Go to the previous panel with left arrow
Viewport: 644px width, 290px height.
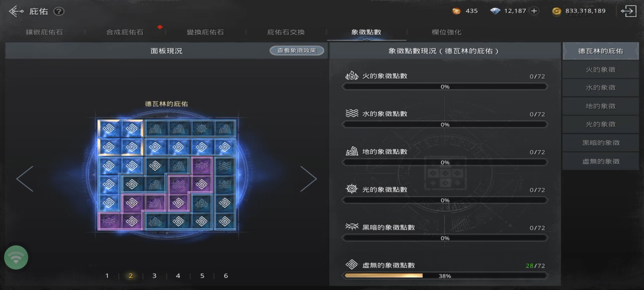(25, 179)
